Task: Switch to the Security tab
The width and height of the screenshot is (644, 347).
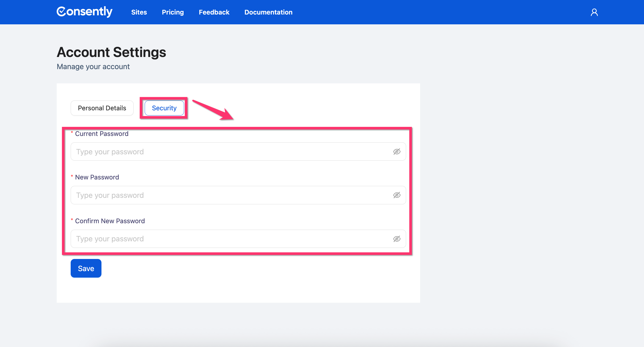Action: [164, 108]
